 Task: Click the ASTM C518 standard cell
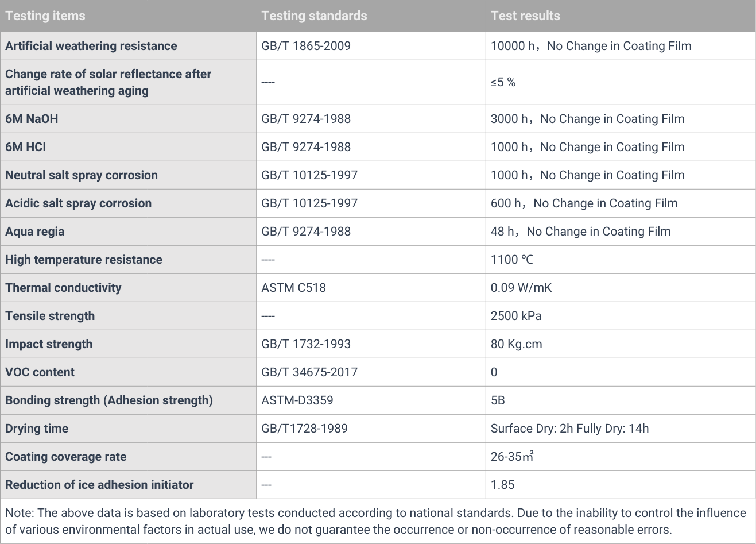coord(293,288)
